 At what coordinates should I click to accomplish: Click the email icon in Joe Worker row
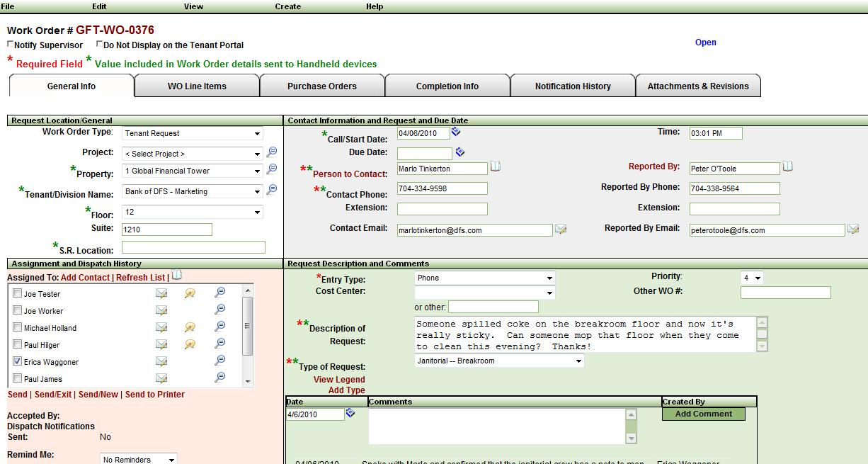[161, 310]
